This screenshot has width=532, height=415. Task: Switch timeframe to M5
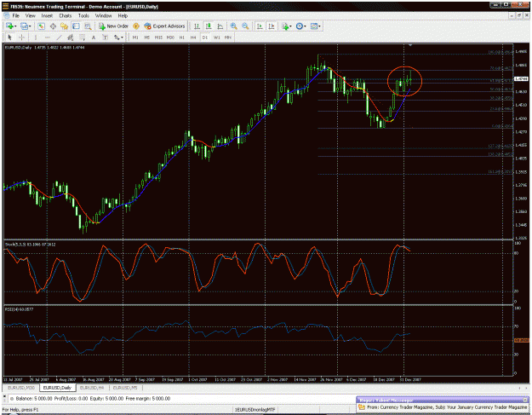147,37
